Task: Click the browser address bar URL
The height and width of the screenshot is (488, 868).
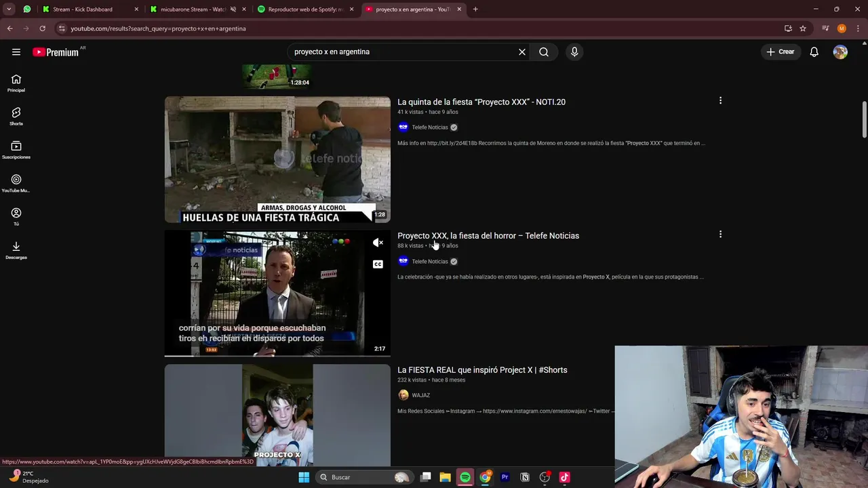Action: [158, 28]
